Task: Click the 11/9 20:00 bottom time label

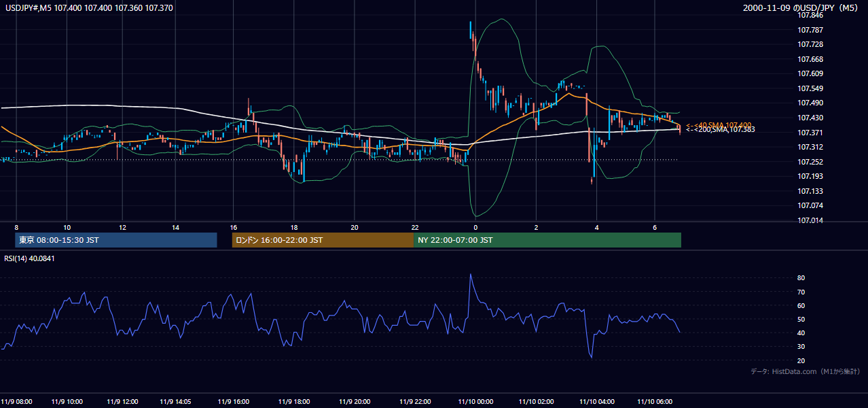Action: tap(355, 402)
